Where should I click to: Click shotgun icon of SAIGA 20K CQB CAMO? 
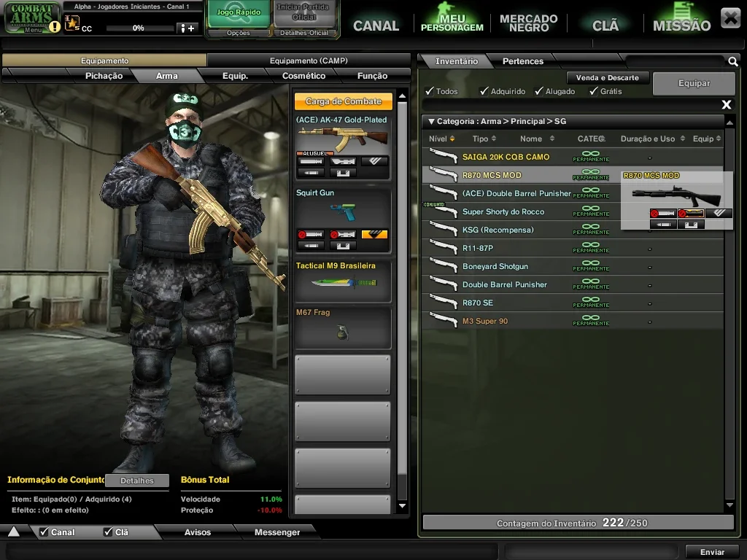pyautogui.click(x=443, y=156)
